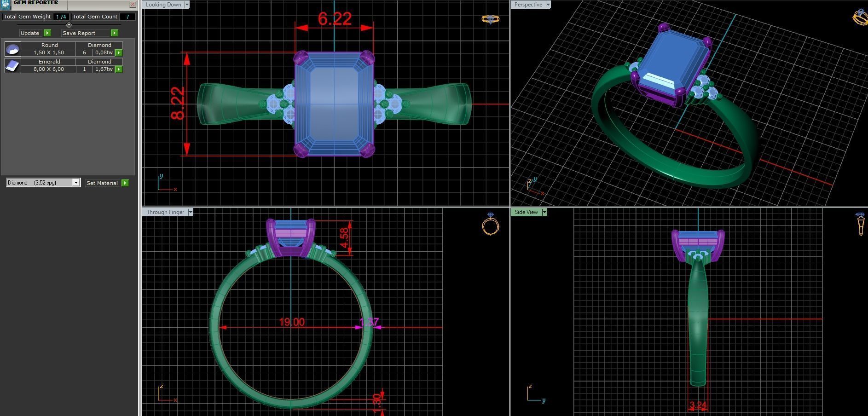
Task: Click the 1,50 X 1,50 size cell
Action: [49, 53]
